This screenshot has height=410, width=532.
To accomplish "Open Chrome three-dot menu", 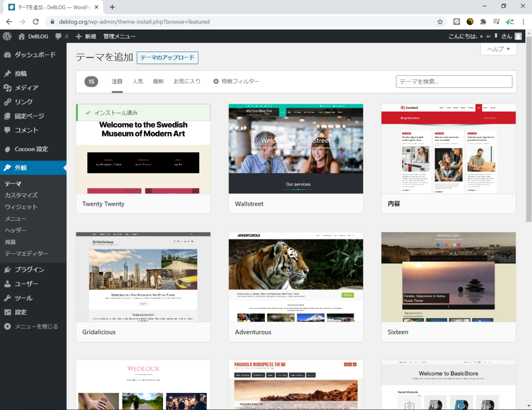I will coord(524,22).
